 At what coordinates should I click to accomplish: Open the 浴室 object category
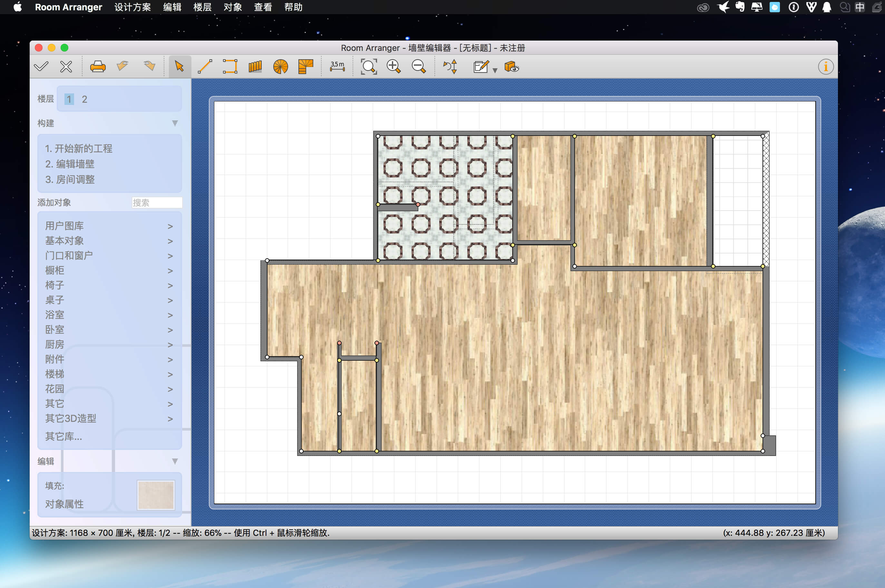coord(109,315)
